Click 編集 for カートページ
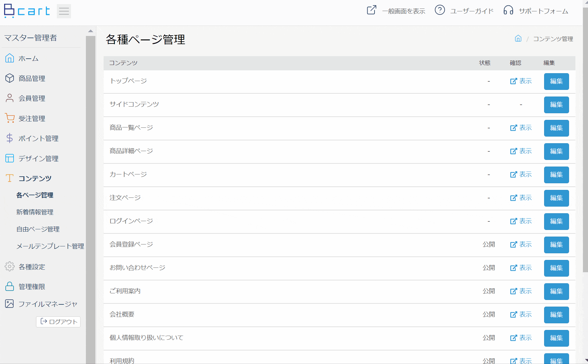The height and width of the screenshot is (364, 588). click(x=556, y=175)
